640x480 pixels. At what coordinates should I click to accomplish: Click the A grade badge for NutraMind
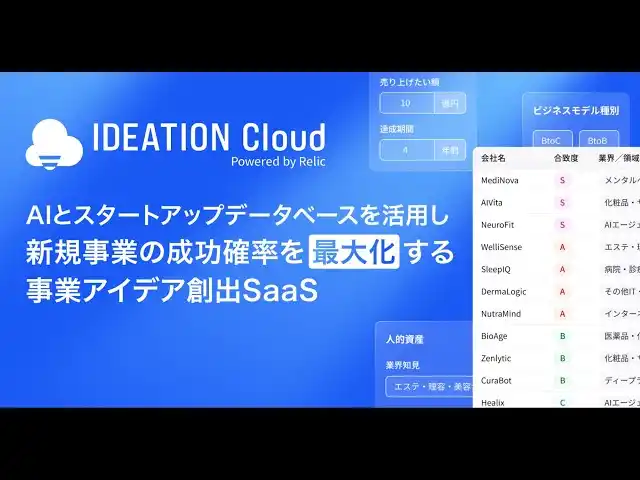(562, 314)
